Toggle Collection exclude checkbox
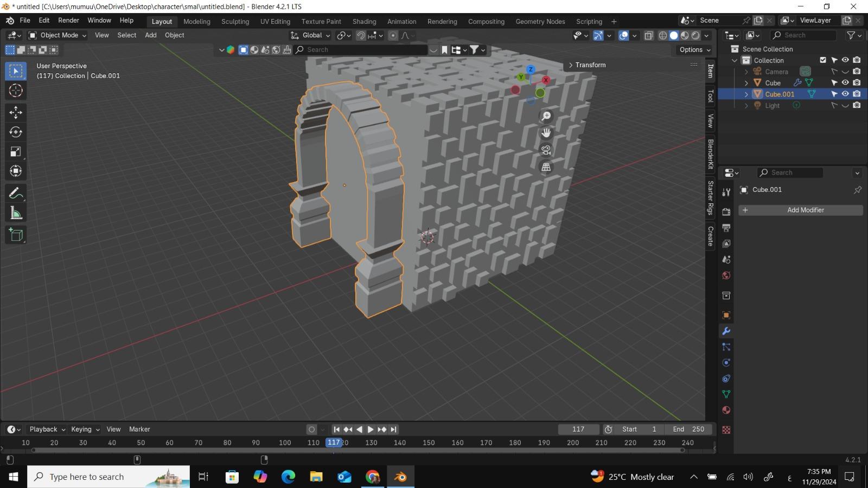 click(823, 60)
